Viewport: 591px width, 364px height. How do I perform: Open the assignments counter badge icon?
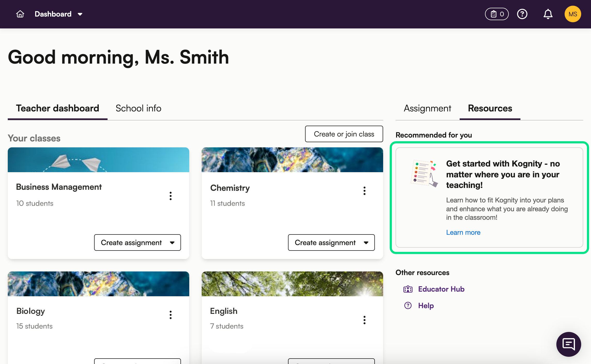coord(497,14)
